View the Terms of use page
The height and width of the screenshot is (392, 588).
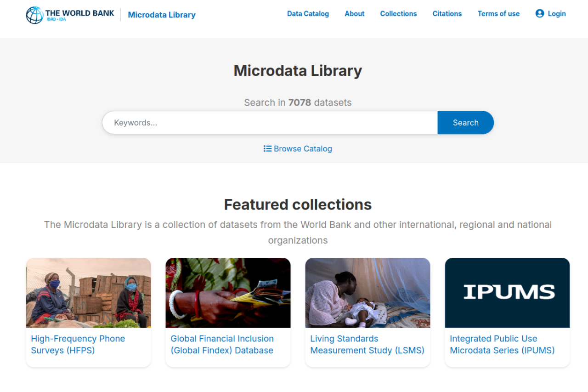pos(498,14)
